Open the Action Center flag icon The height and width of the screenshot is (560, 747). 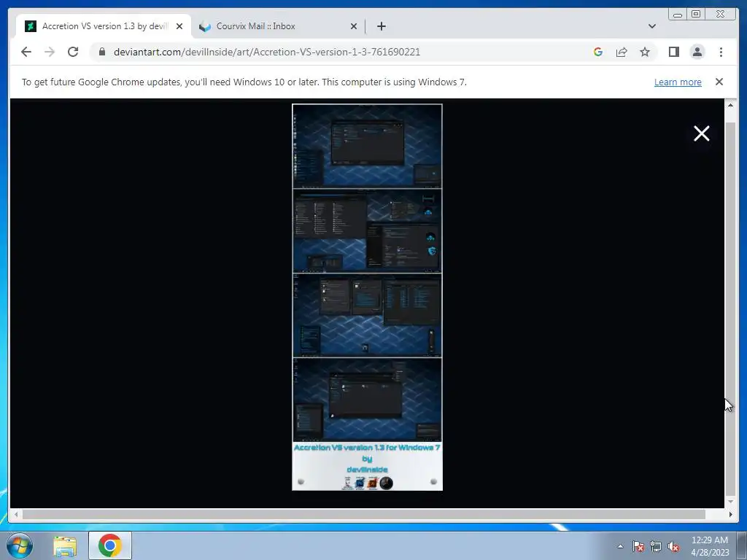coord(638,546)
